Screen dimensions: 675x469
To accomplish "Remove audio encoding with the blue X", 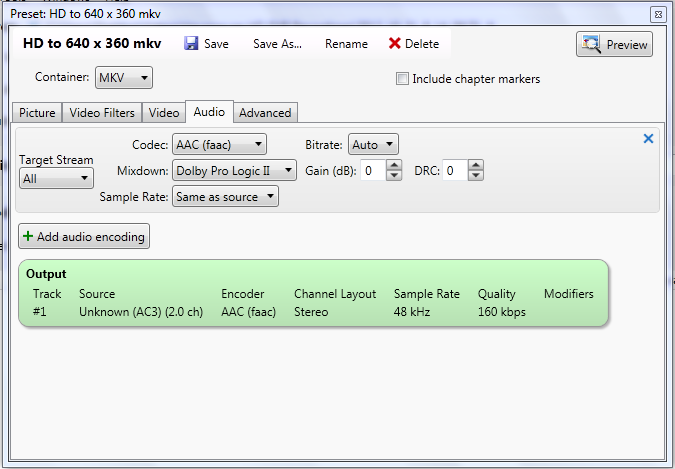I will (648, 138).
